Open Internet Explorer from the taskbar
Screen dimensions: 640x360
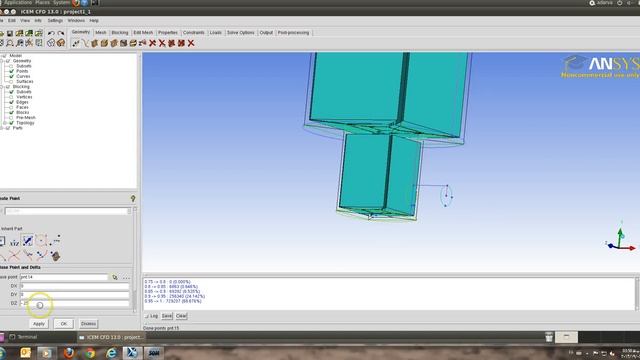coord(111,353)
